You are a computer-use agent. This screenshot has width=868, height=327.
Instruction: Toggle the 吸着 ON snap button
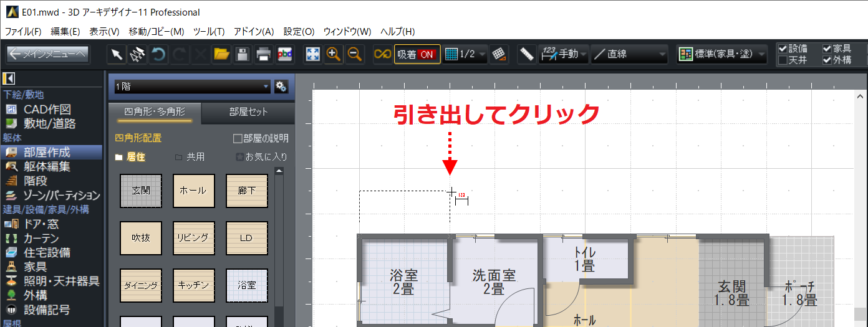point(417,54)
